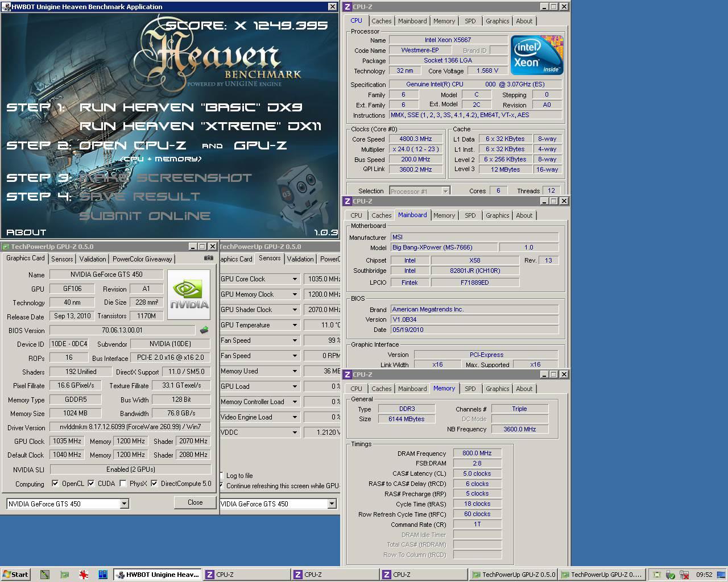Open GPU Core Clock sensor dropdown arrow
This screenshot has height=582, width=728.
click(x=295, y=279)
